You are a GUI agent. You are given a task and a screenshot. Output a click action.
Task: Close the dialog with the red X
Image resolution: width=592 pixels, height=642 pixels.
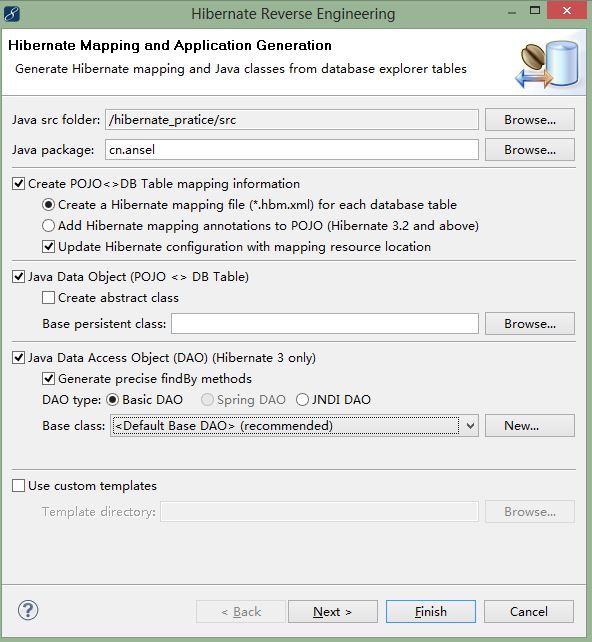pyautogui.click(x=567, y=11)
